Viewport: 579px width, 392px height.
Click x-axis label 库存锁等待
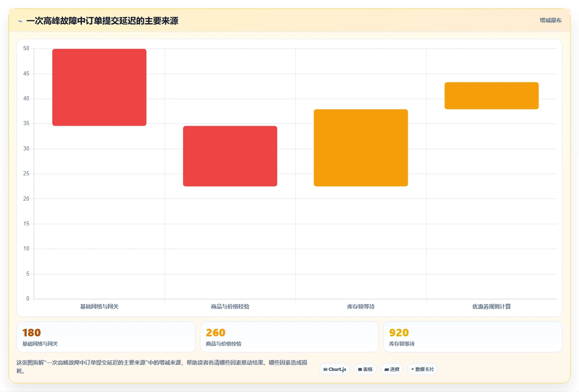[x=361, y=306]
